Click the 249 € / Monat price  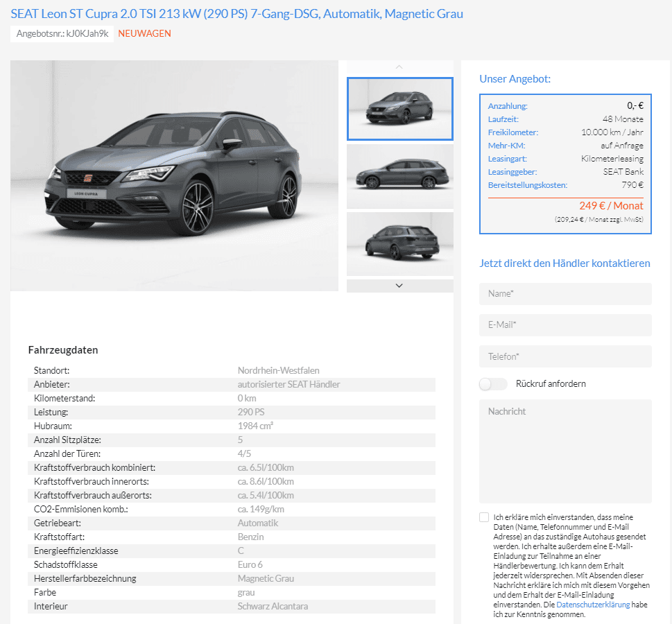tap(611, 206)
